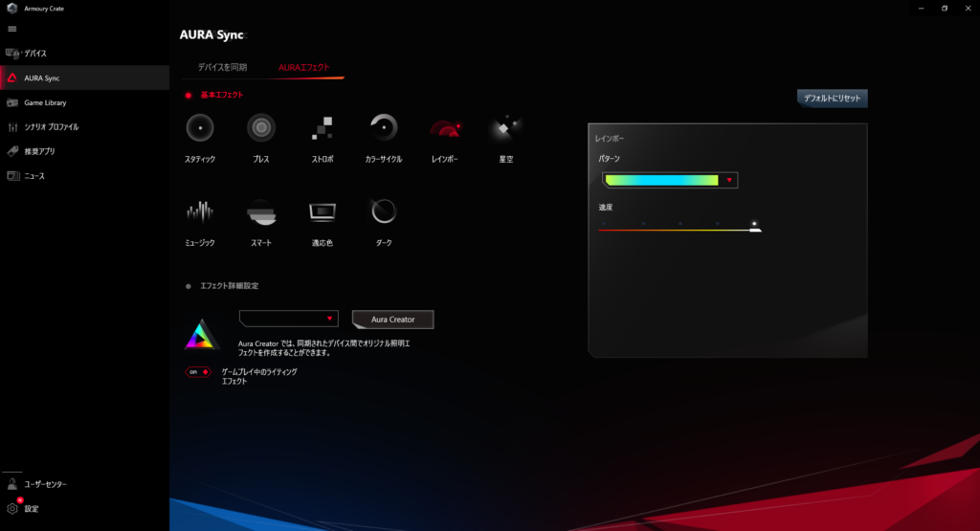Open AURA Sync in the sidebar
This screenshot has width=980, height=531.
tap(84, 77)
